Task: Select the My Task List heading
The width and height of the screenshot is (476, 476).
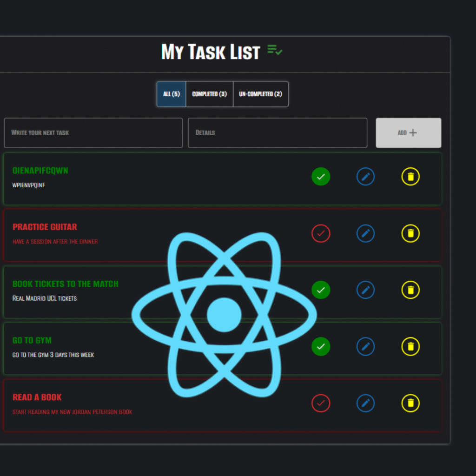Action: click(x=211, y=52)
